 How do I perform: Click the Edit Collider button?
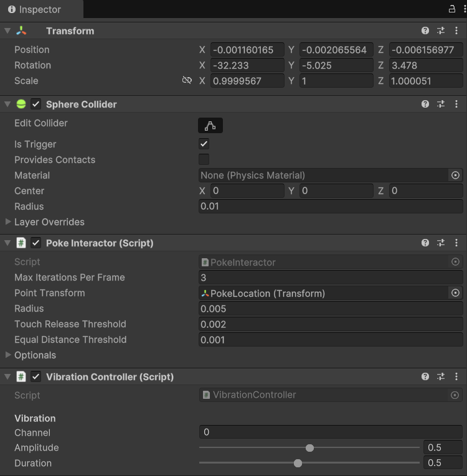click(x=210, y=125)
